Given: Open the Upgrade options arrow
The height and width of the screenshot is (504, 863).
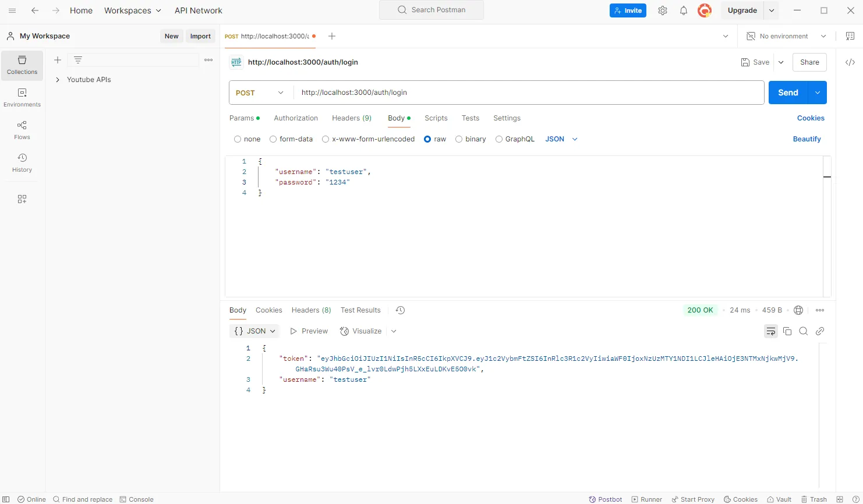Looking at the screenshot, I should point(771,10).
